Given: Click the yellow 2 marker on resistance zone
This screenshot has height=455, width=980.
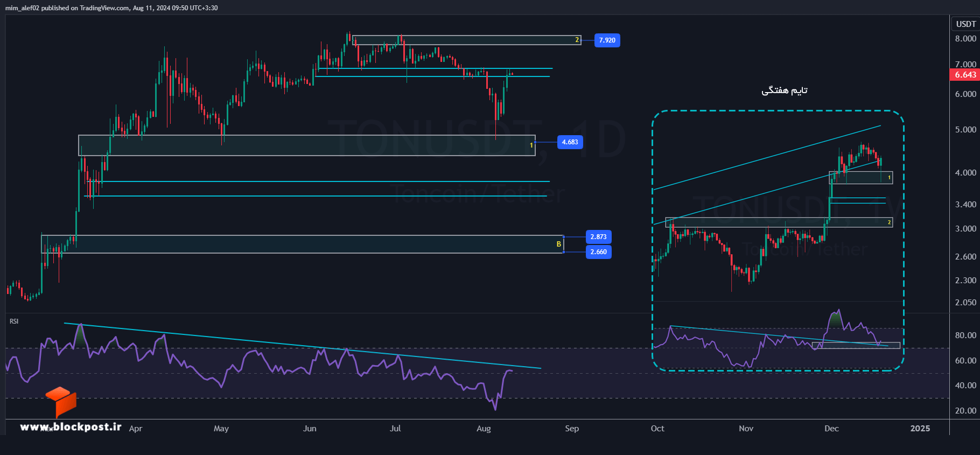Looking at the screenshot, I should click(577, 40).
